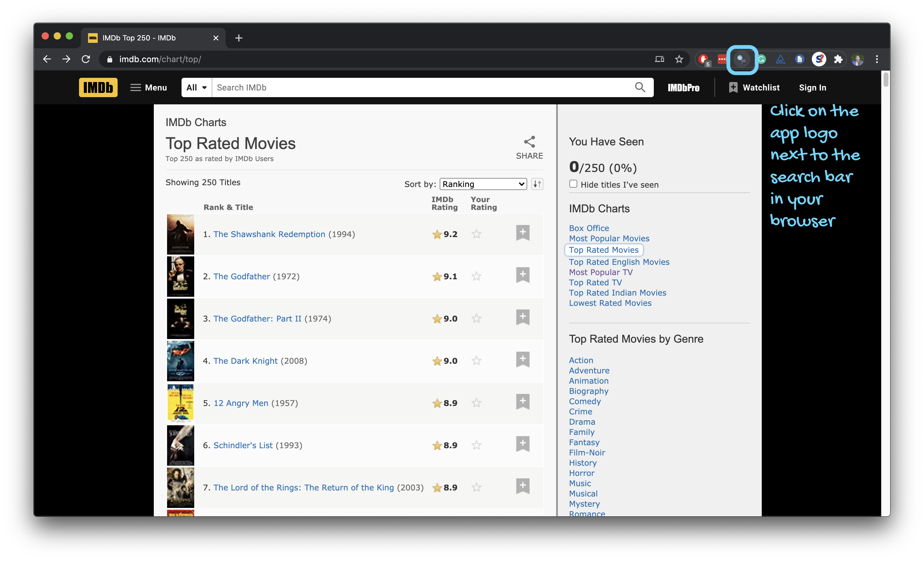Open Most Popular TV link
The height and width of the screenshot is (561, 924).
tap(601, 272)
